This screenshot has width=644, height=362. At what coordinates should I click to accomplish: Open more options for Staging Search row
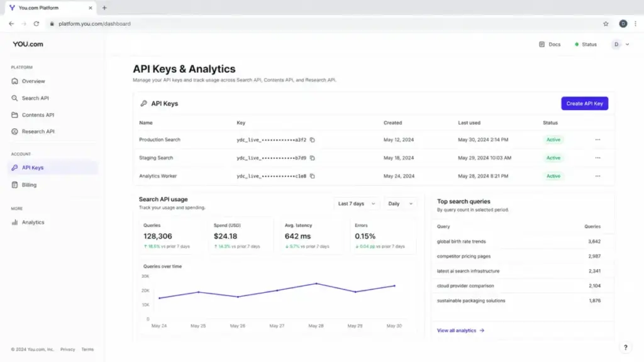pos(597,158)
